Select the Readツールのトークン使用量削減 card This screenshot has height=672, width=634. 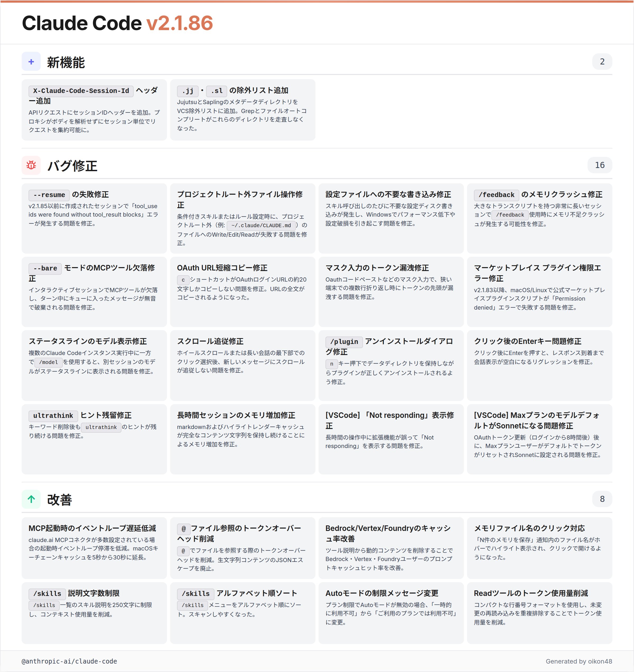539,613
